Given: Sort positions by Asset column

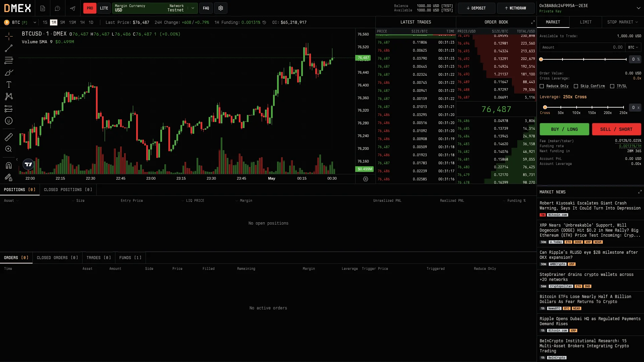Looking at the screenshot, I should (11, 201).
